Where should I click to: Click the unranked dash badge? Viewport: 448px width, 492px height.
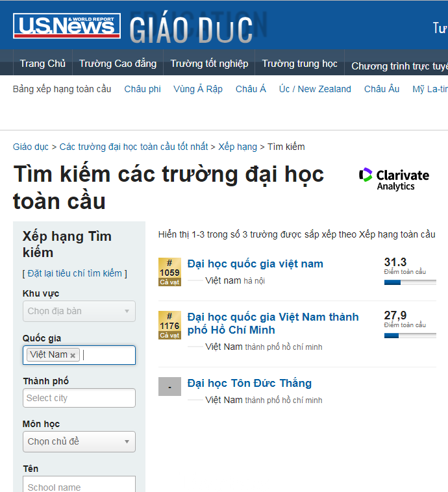point(169,387)
